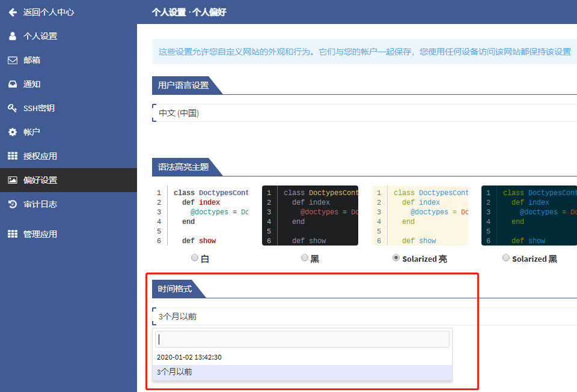Viewport: 577px width, 392px height.
Task: Click the grid icon for 授权应用
Action: click(x=13, y=156)
